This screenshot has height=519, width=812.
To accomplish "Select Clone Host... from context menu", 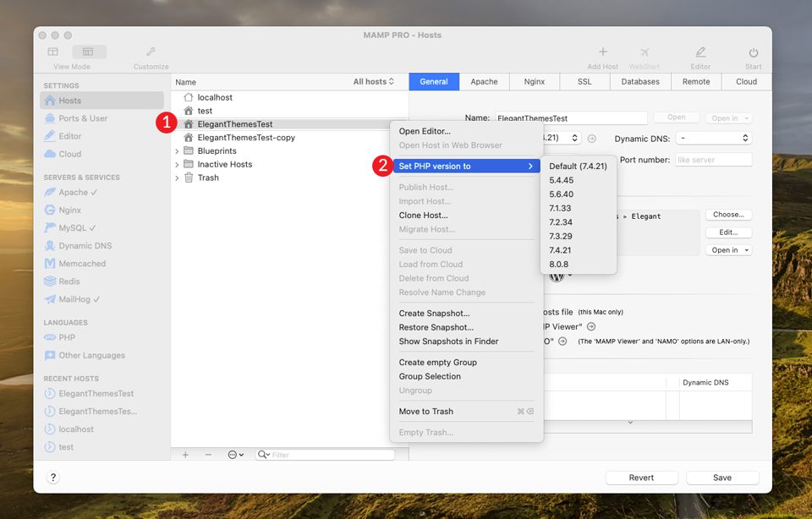I will [423, 216].
